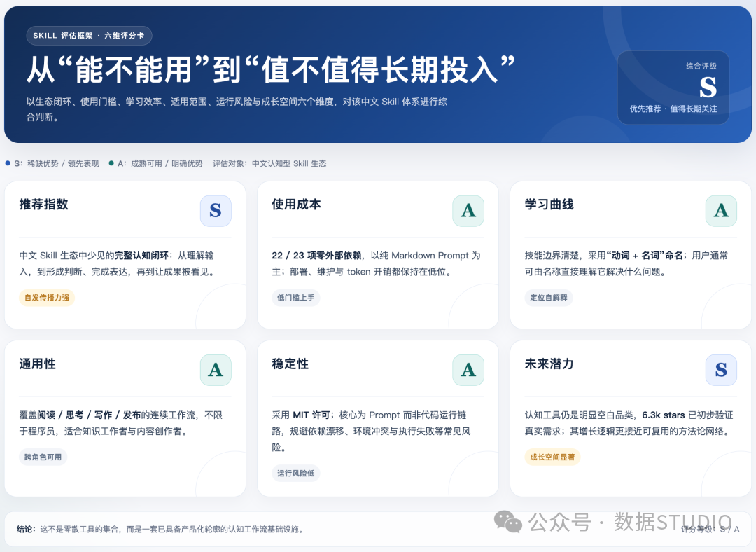Click the description starting with 中文 Skill 生态中少见

click(117, 263)
